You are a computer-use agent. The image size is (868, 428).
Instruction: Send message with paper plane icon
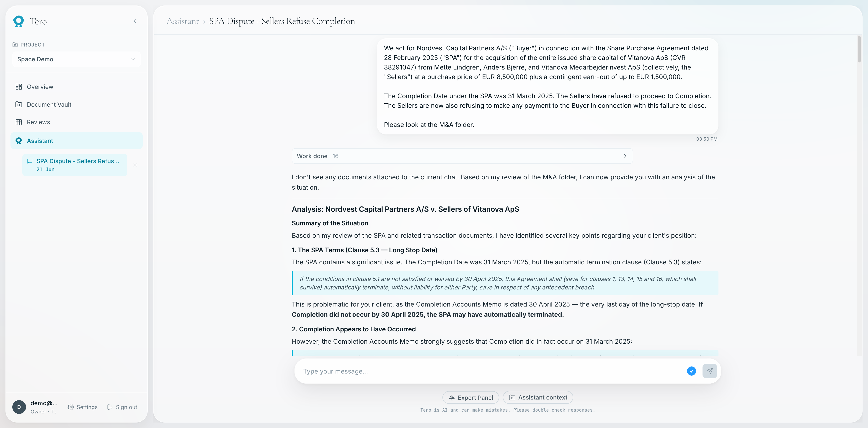tap(710, 371)
